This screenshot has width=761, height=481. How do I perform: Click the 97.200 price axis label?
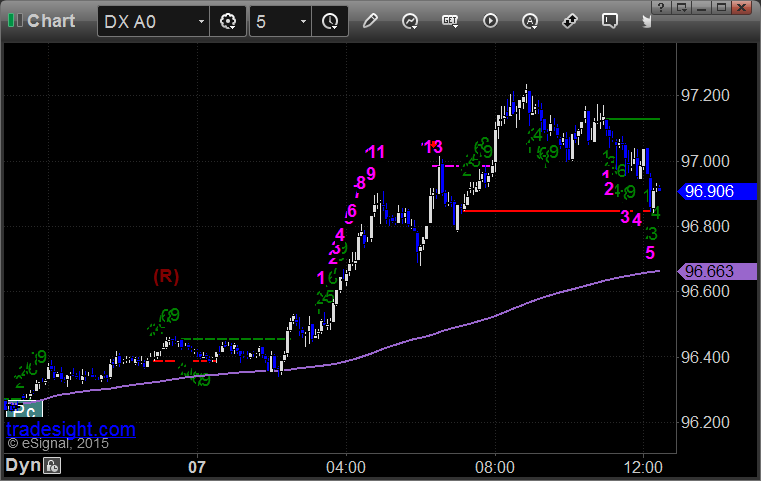click(705, 96)
